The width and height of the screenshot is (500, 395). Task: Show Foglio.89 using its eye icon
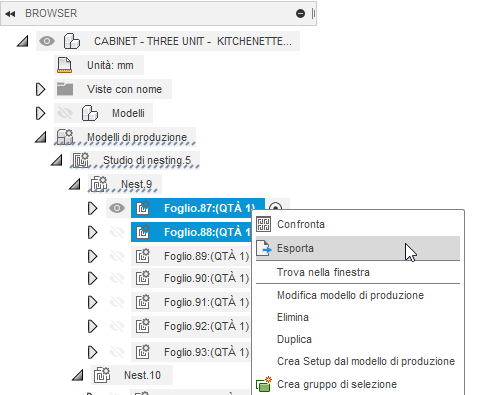coord(117,256)
